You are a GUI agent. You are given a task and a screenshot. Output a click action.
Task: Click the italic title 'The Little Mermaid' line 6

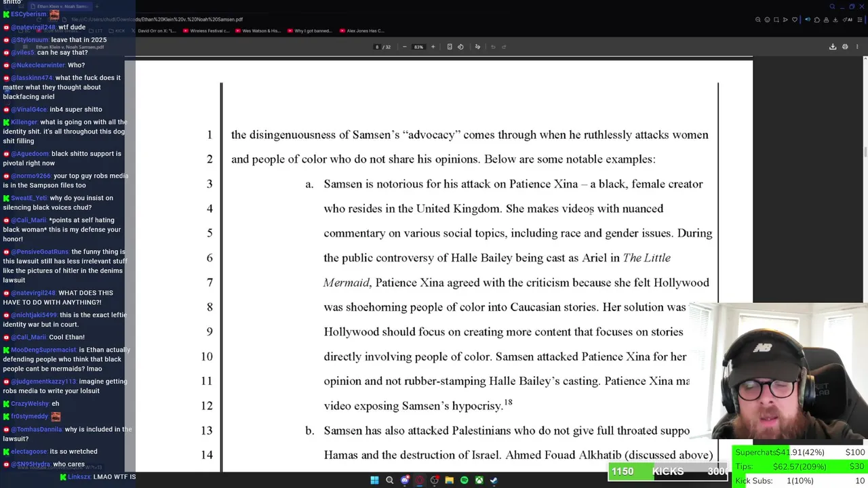[646, 258]
